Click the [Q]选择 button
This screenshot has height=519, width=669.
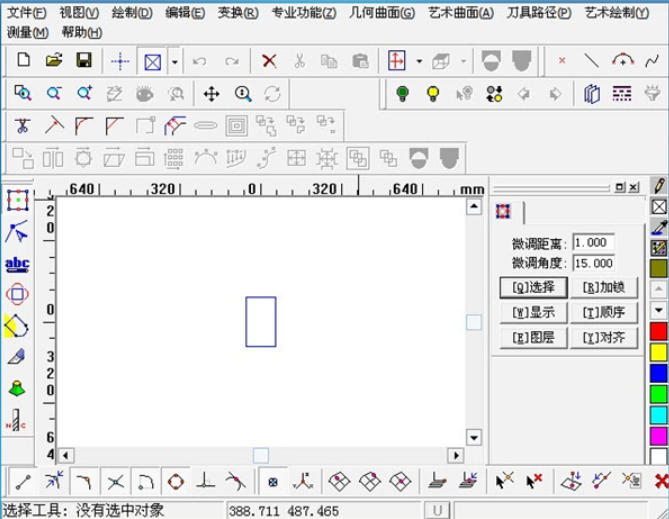pos(533,287)
